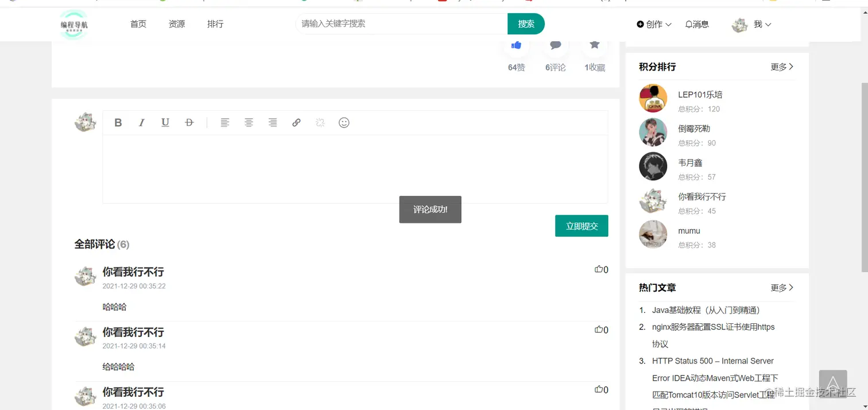Open 韦月鑫 user profile
Screen dimensions: 868x410
point(690,163)
